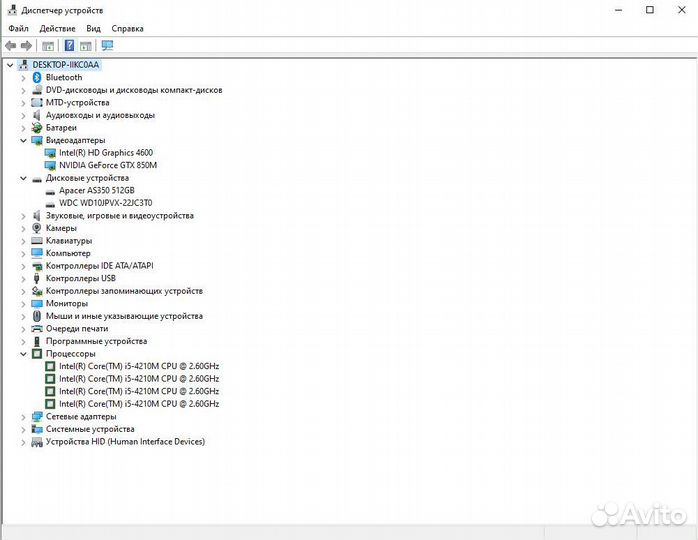Click the NVIDIA GeForce GTX 850M adapter icon
Screen dimensions: 698x540
click(x=50, y=166)
